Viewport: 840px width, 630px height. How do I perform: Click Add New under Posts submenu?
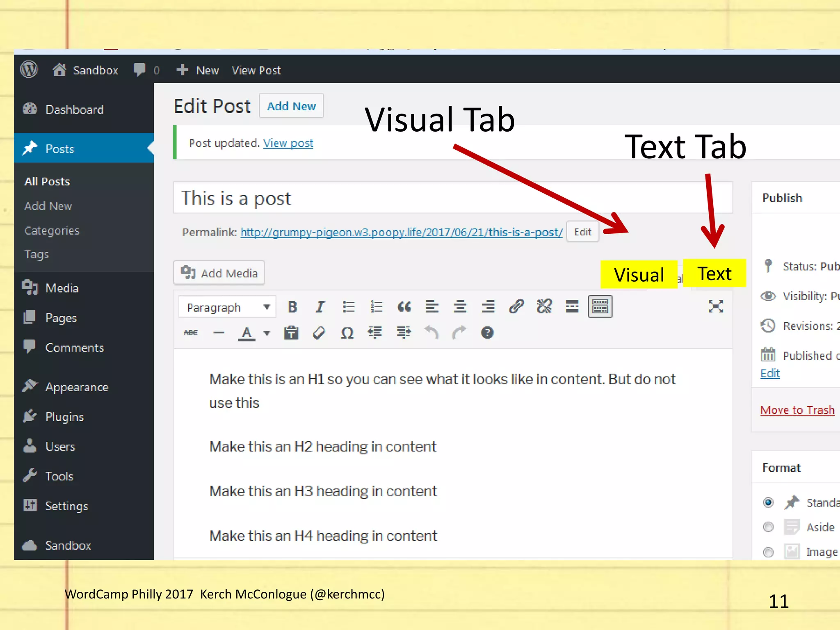click(x=48, y=206)
